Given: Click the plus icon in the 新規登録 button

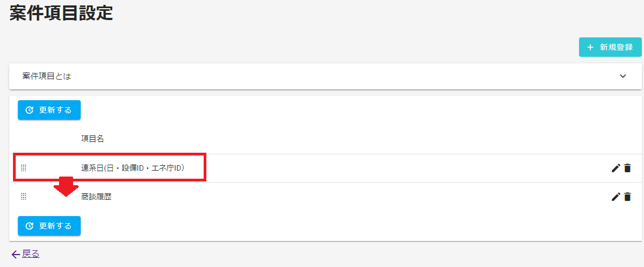Looking at the screenshot, I should (x=590, y=47).
